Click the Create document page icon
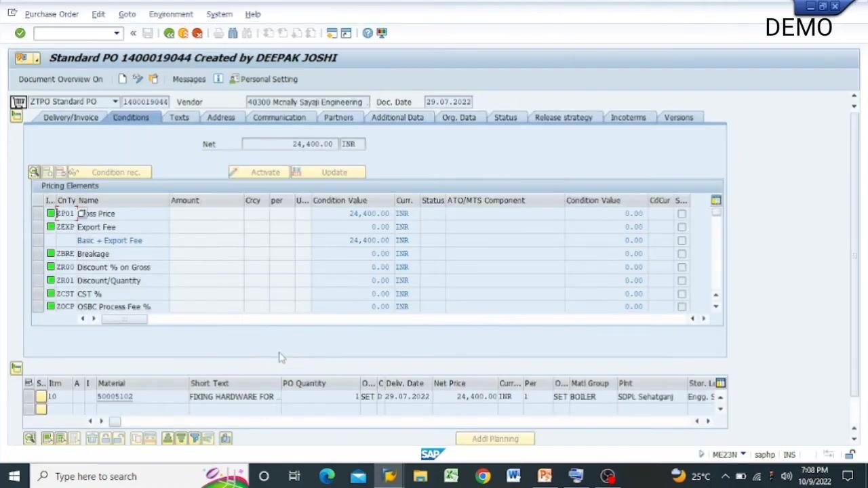Image resolution: width=868 pixels, height=488 pixels. click(x=122, y=79)
